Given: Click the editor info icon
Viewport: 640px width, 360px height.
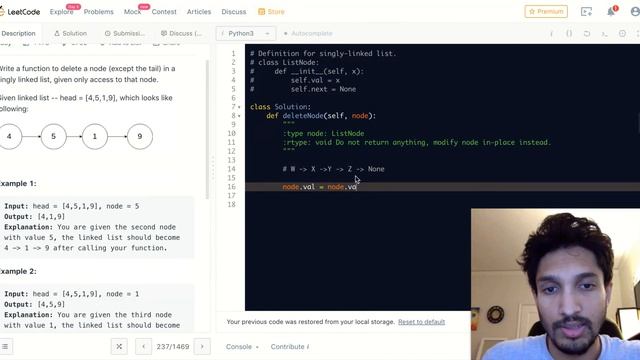Looking at the screenshot, I should [551, 33].
